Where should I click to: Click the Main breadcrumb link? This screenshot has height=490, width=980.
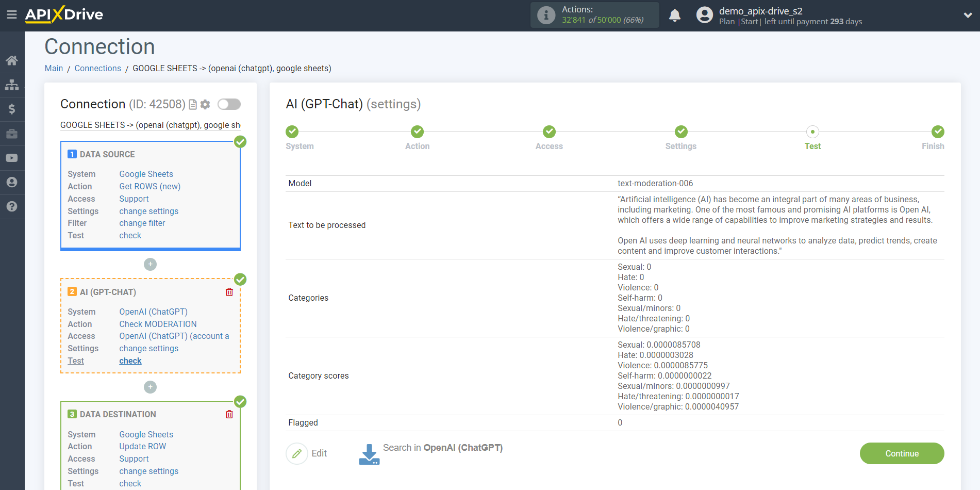coord(54,68)
